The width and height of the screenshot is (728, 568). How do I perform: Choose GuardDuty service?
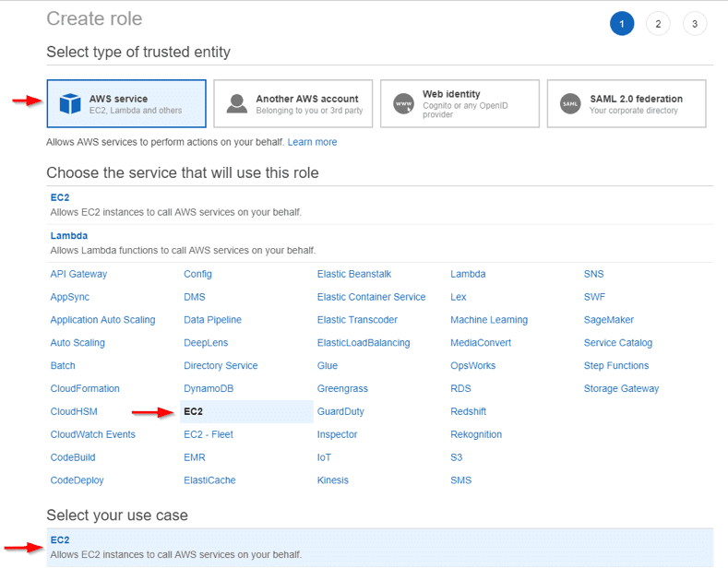(x=340, y=411)
